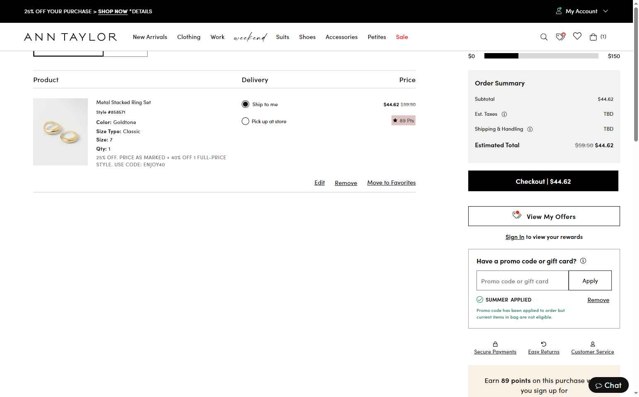Screen dimensions: 639x397
Task: Remove the SUMMER promo code
Action: pos(598,300)
